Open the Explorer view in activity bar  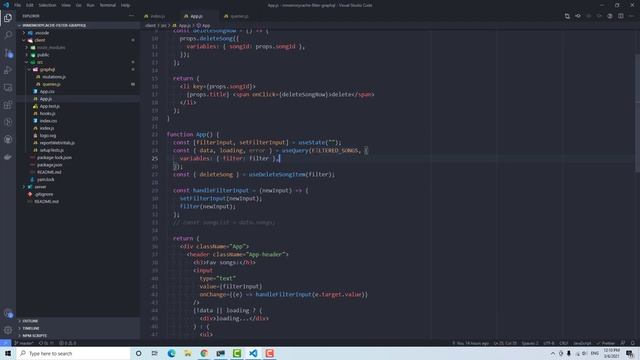8,18
